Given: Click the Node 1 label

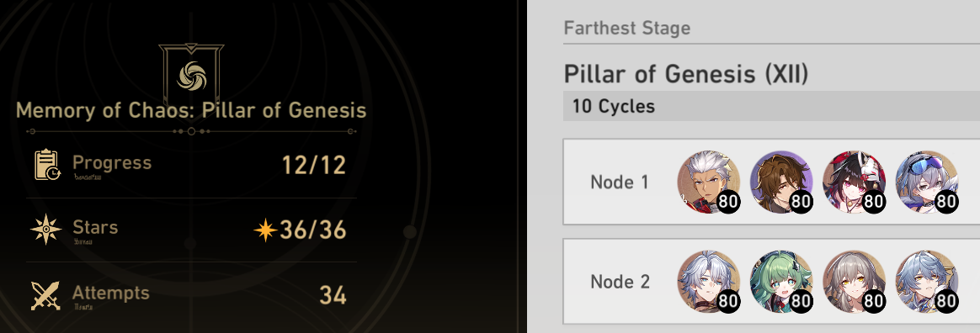Looking at the screenshot, I should pos(620,182).
